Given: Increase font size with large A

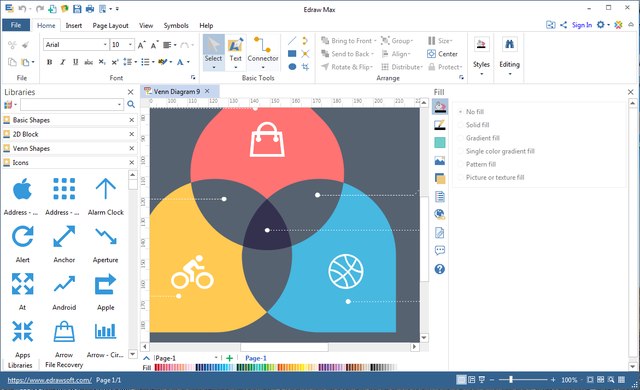Looking at the screenshot, I should click(141, 45).
